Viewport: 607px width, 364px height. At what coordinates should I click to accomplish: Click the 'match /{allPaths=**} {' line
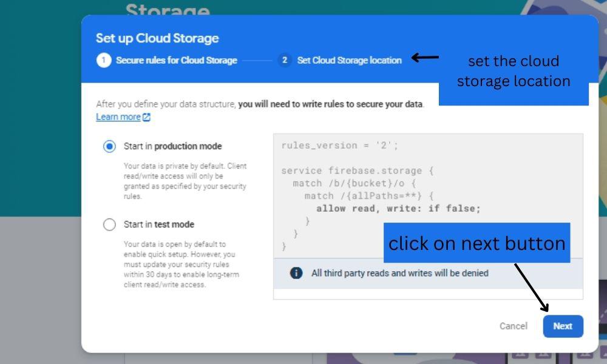[x=369, y=196]
